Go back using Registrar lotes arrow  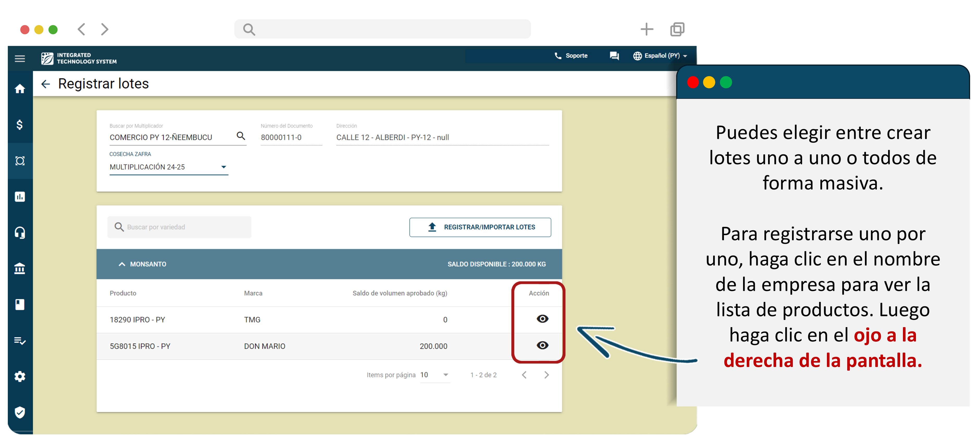coord(46,84)
